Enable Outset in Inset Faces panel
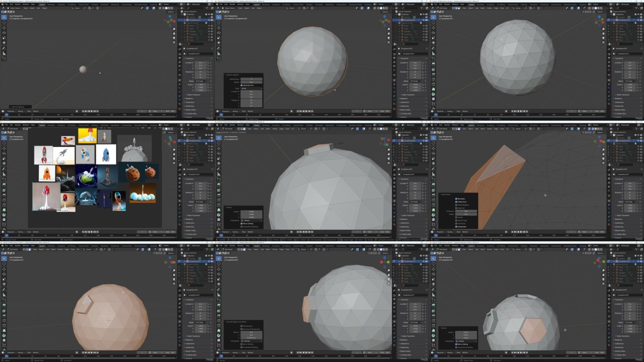644x362 pixels. 456,217
